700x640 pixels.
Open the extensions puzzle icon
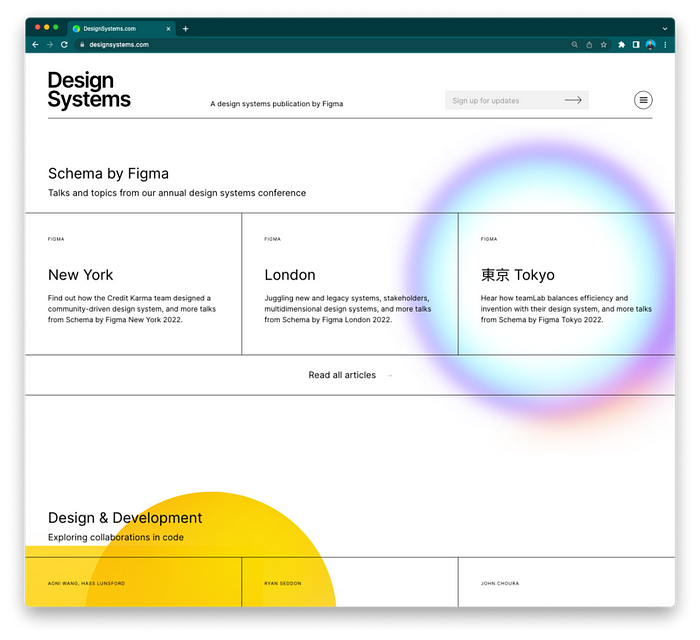pos(621,45)
